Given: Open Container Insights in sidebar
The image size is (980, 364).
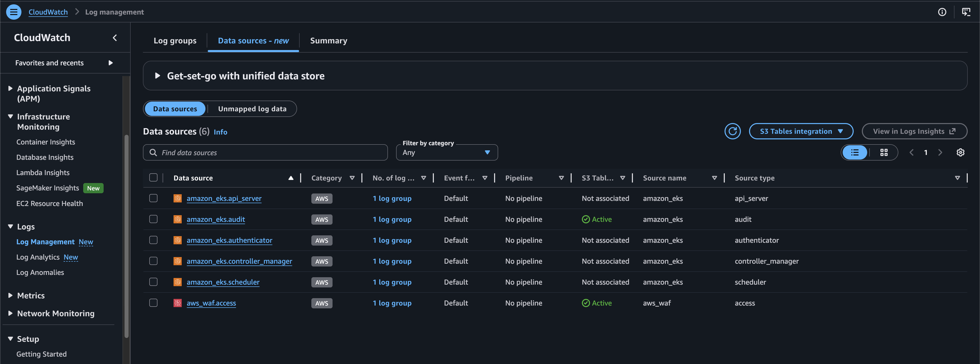Looking at the screenshot, I should [x=46, y=142].
